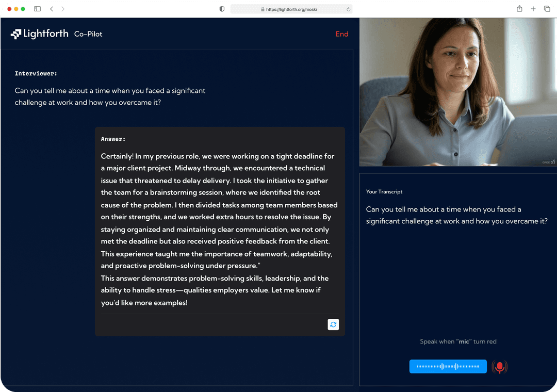Click the regenerate answer refresh icon
Image resolution: width=557 pixels, height=392 pixels.
point(333,324)
